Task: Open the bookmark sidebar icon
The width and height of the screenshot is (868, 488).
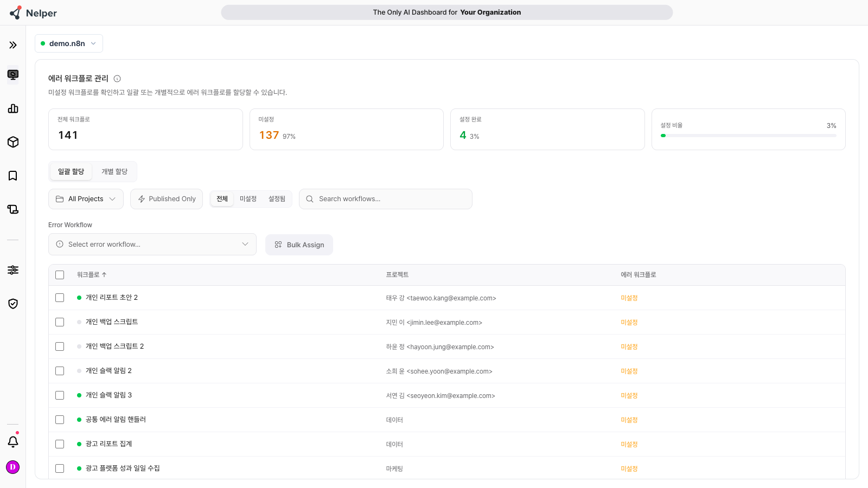Action: (13, 176)
